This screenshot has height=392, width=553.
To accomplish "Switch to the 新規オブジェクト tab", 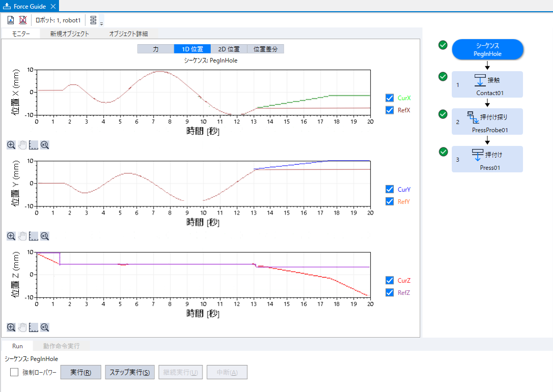I will [69, 34].
